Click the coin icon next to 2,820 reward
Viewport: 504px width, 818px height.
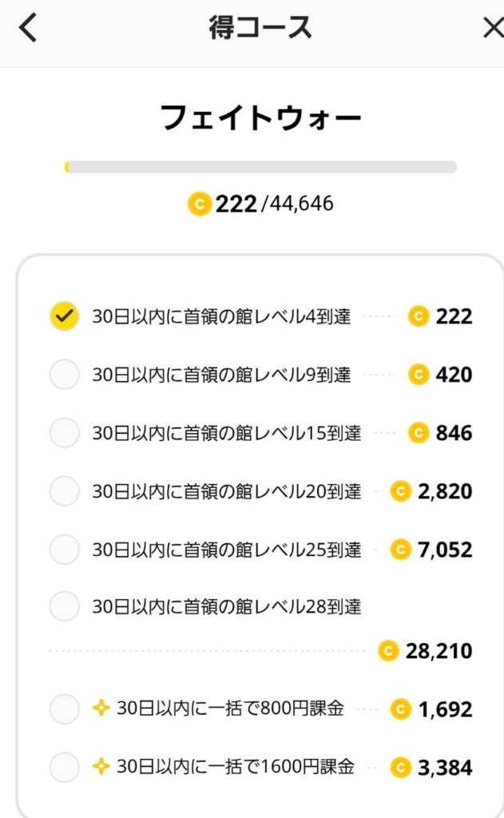(x=401, y=491)
